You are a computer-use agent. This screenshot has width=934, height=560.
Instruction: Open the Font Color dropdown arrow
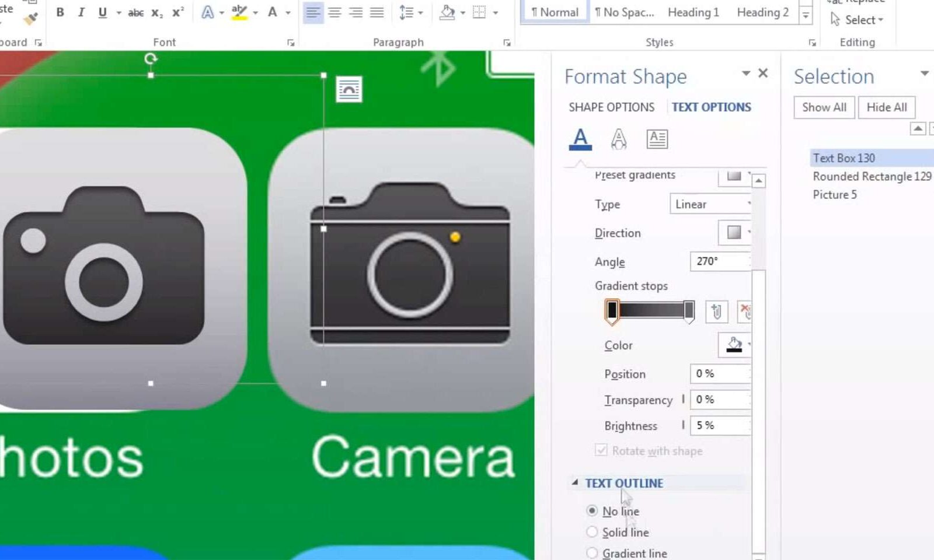pyautogui.click(x=288, y=13)
